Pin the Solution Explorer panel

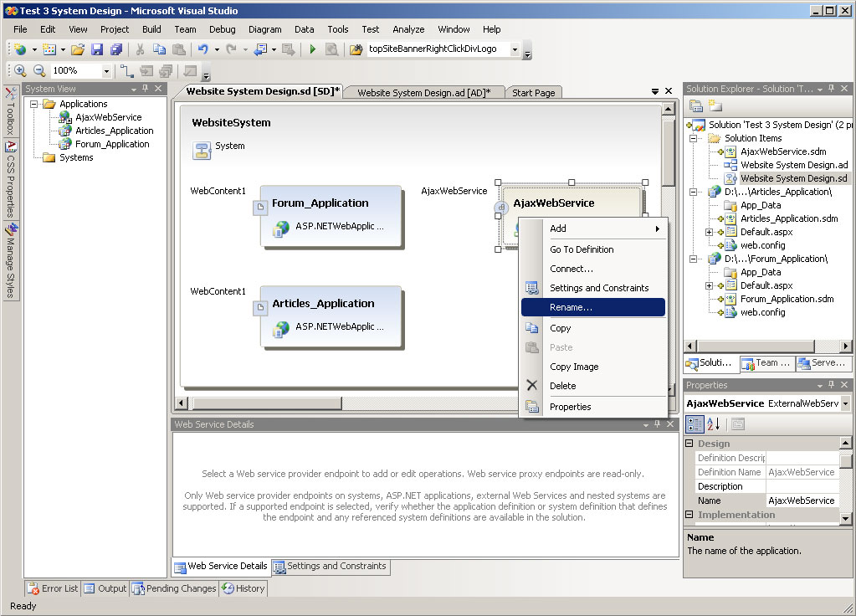[x=832, y=89]
